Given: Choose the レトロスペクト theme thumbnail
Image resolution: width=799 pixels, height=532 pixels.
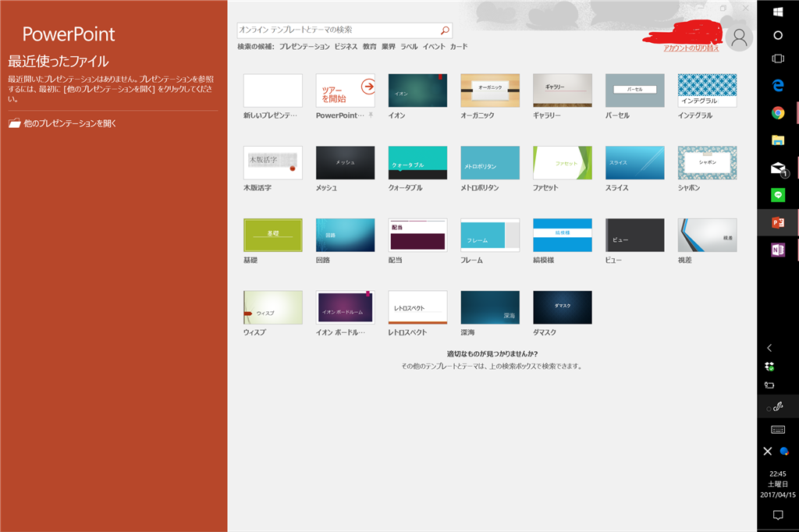Looking at the screenshot, I should pos(418,307).
